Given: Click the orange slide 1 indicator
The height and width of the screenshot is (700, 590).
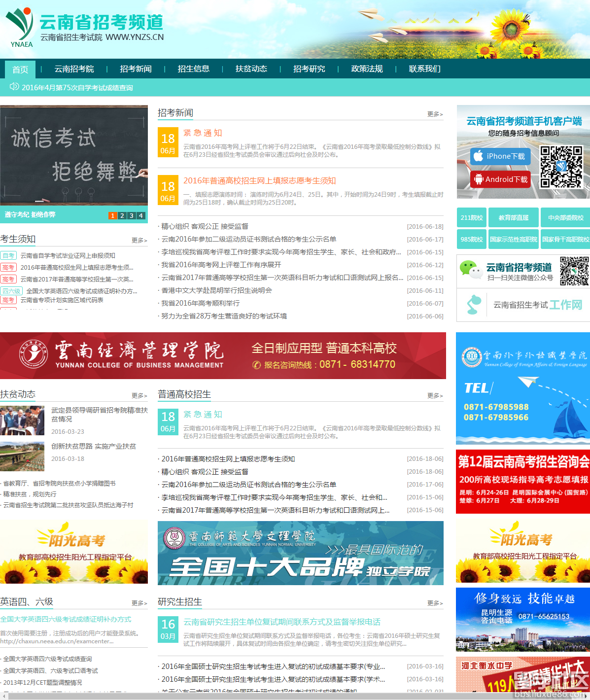Looking at the screenshot, I should pyautogui.click(x=113, y=215).
